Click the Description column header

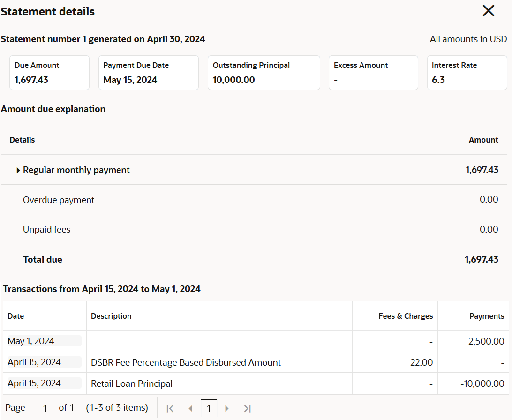tap(111, 316)
